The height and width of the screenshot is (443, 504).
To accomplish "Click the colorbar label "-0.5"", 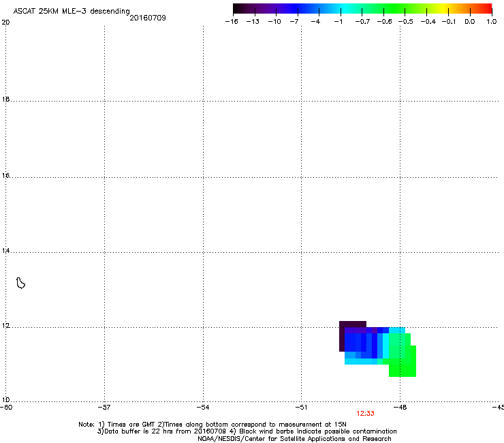I will [x=406, y=22].
